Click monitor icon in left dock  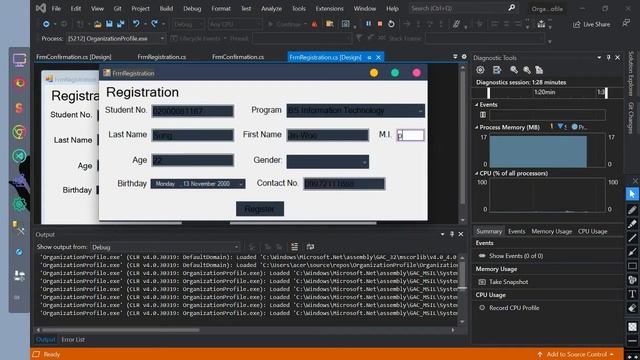(19, 60)
